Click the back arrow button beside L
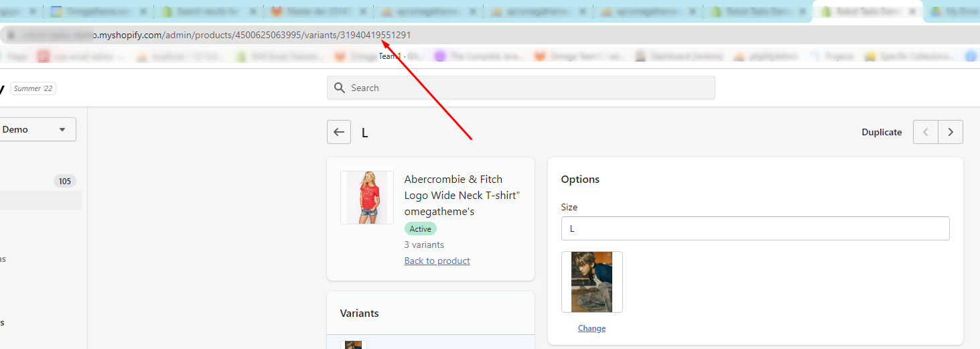 338,133
